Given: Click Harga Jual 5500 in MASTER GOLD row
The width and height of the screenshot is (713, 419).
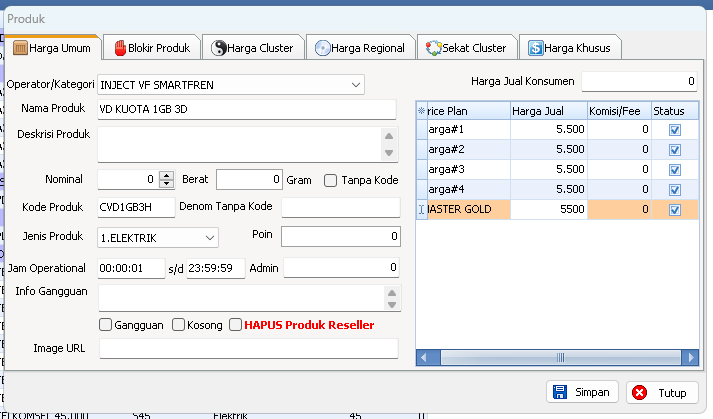Looking at the screenshot, I should click(549, 210).
